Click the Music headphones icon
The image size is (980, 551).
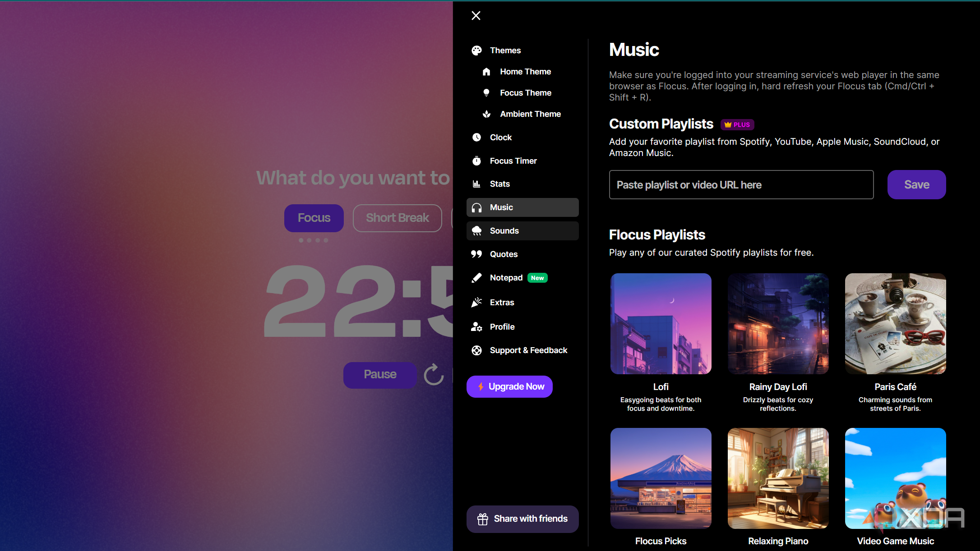[476, 207]
